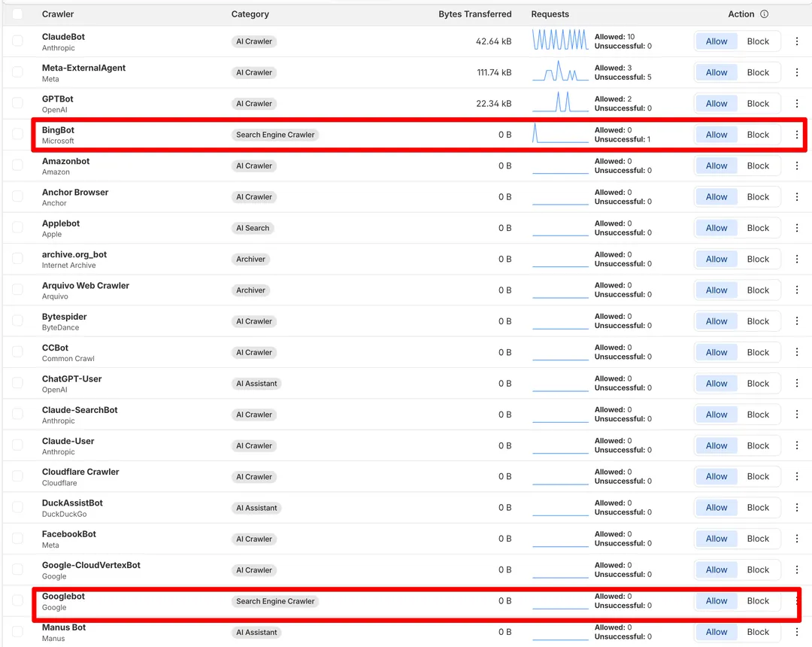Check the BingBot row checkbox
This screenshot has height=647, width=812.
[17, 134]
